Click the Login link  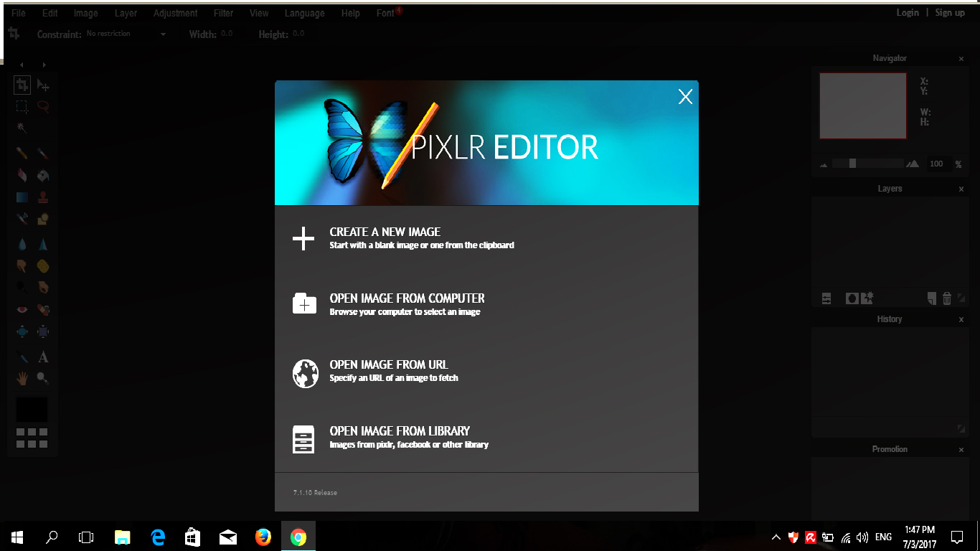pyautogui.click(x=908, y=12)
